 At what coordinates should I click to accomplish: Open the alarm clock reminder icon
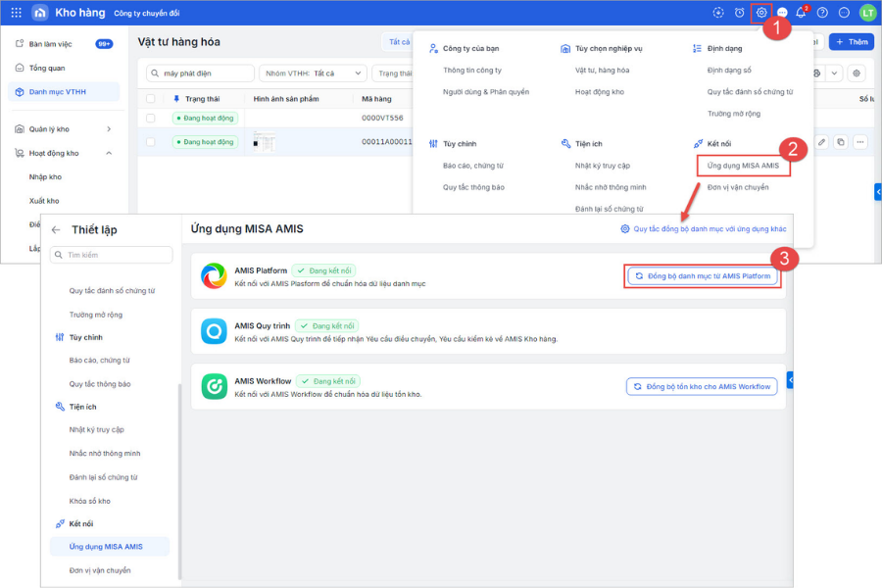[740, 13]
